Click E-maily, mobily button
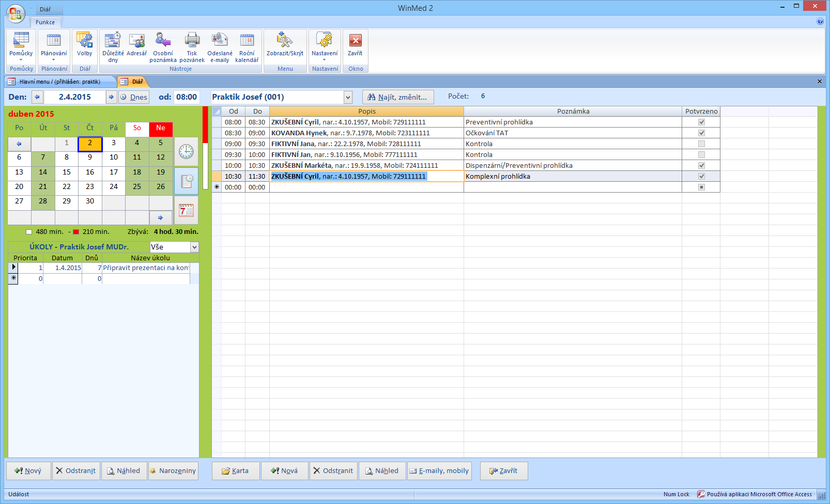The width and height of the screenshot is (830, 504). pos(439,471)
